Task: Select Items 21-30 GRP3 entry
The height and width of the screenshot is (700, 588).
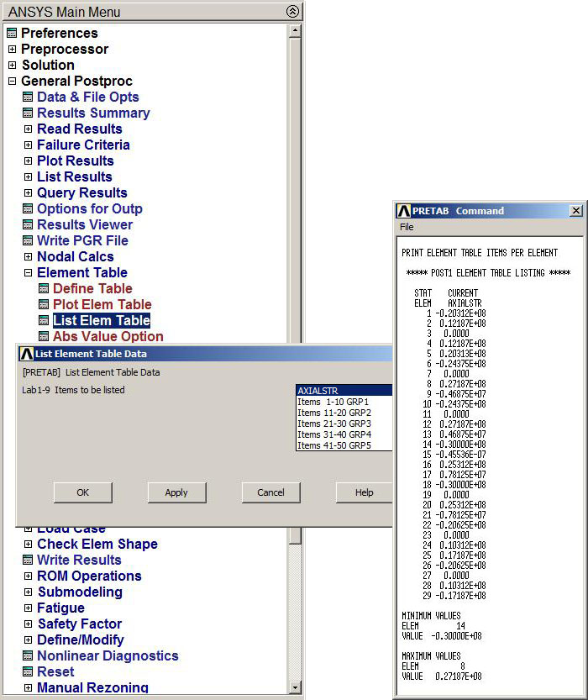Action: (344, 424)
